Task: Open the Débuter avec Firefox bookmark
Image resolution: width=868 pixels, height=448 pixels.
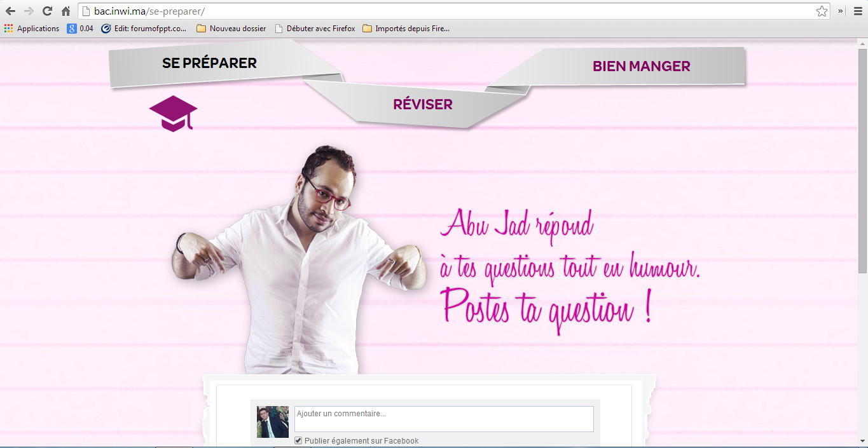Action: (315, 29)
